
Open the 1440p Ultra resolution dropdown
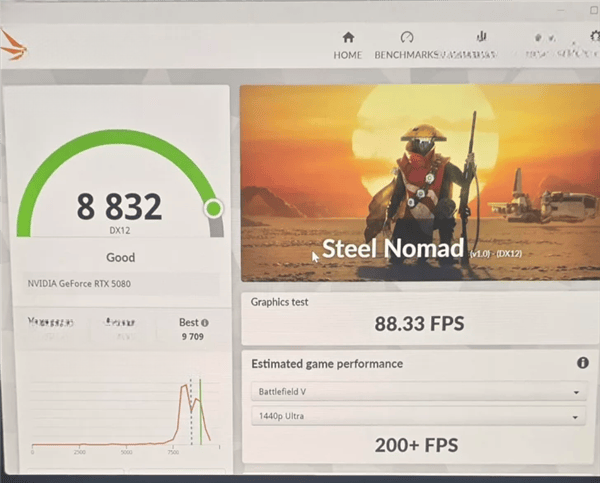(419, 416)
